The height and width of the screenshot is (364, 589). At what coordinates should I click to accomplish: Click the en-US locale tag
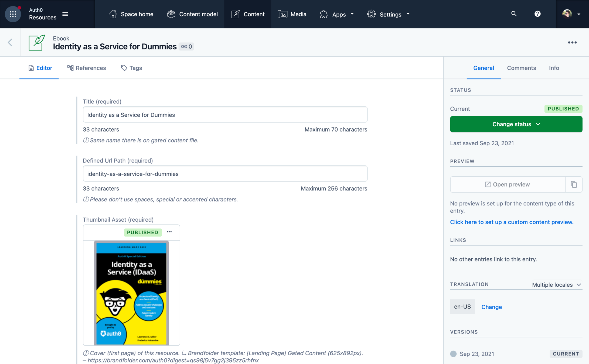point(462,307)
